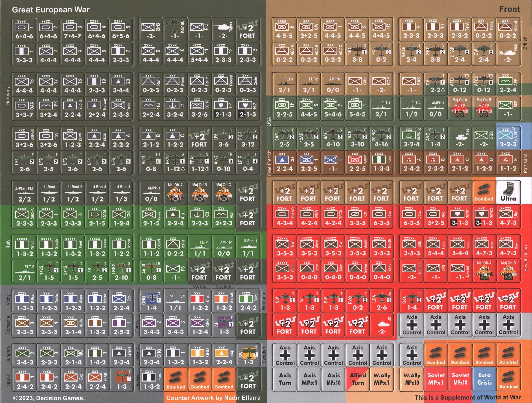Click the Axis MPx1 marker
This screenshot has width=532, height=403.
point(309,379)
